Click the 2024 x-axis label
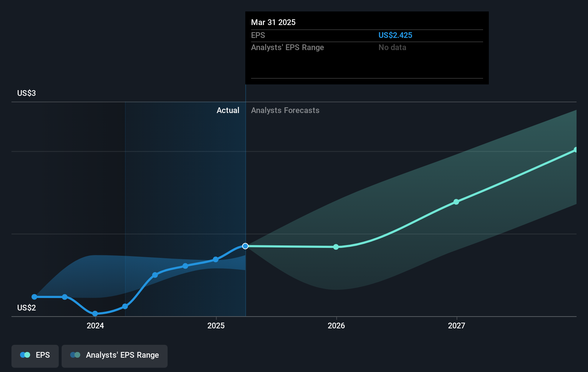The image size is (588, 372). point(95,325)
